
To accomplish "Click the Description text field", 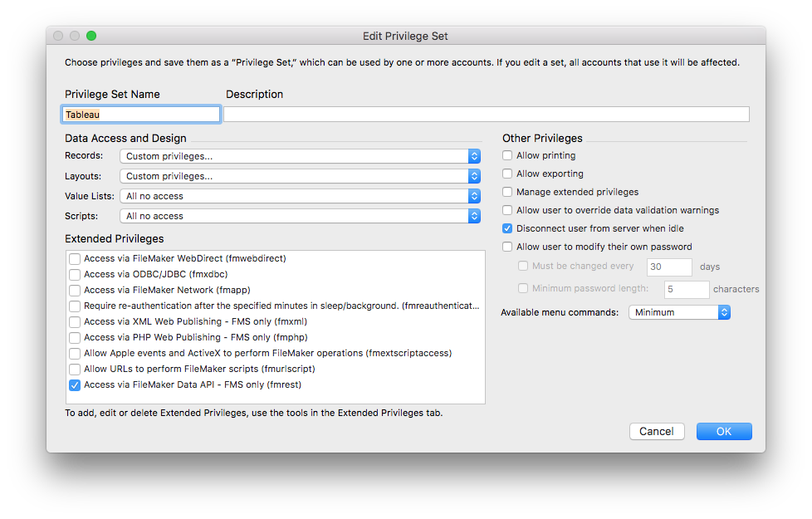I will pyautogui.click(x=486, y=115).
